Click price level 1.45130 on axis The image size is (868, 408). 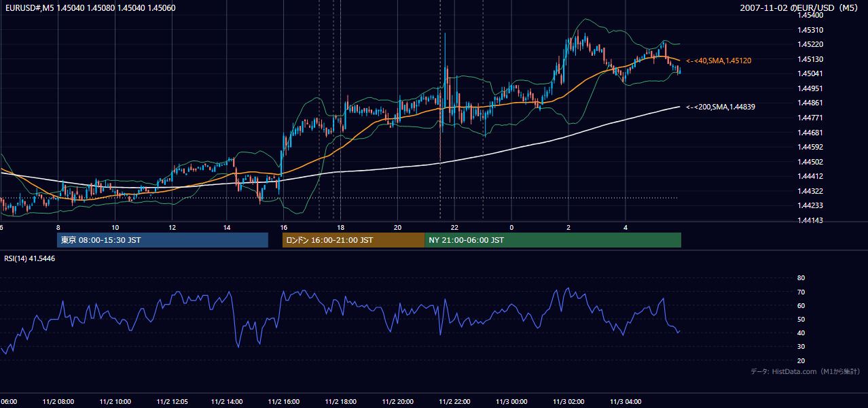point(810,59)
